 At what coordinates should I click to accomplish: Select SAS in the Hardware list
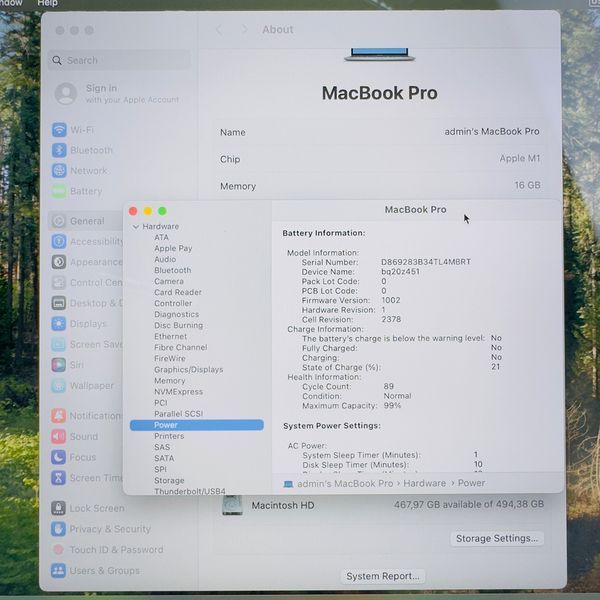tap(162, 447)
